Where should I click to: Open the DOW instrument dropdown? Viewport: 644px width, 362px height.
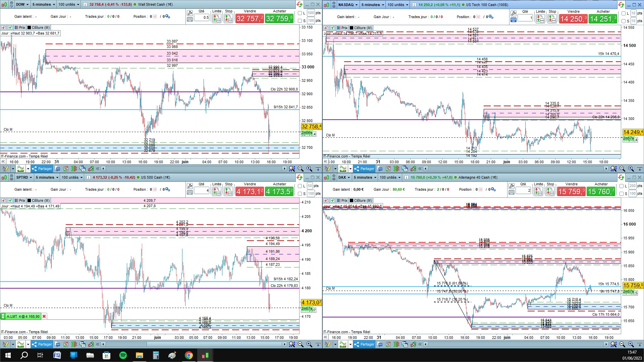(22, 4)
